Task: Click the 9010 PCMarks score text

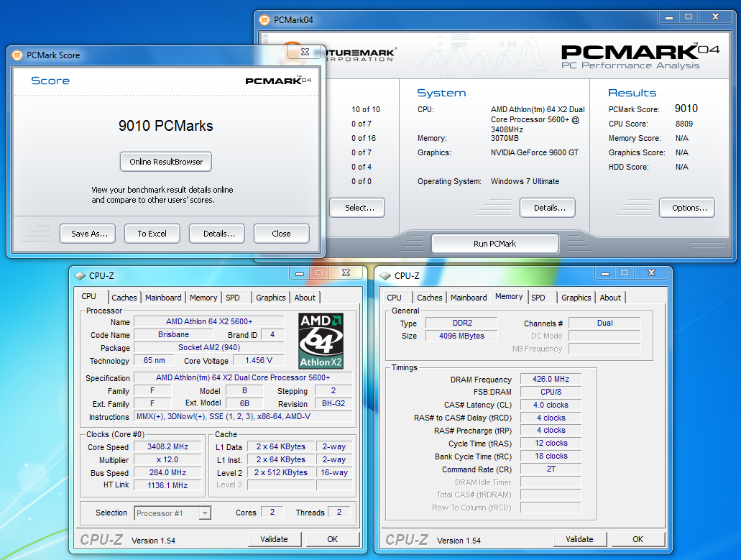Action: pyautogui.click(x=166, y=126)
